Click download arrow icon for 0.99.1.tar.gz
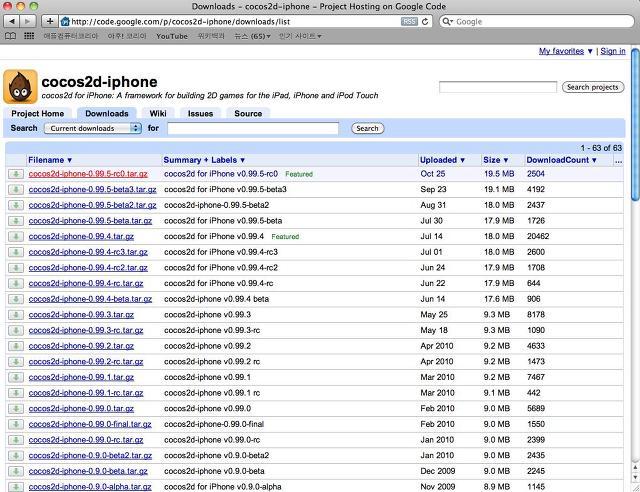Image resolution: width=640 pixels, height=492 pixels. (16, 378)
